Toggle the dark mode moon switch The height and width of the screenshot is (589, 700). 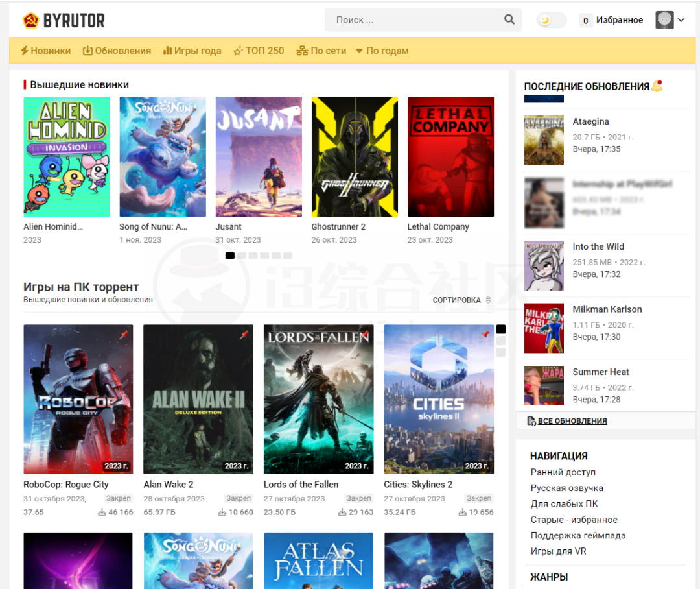coord(552,20)
